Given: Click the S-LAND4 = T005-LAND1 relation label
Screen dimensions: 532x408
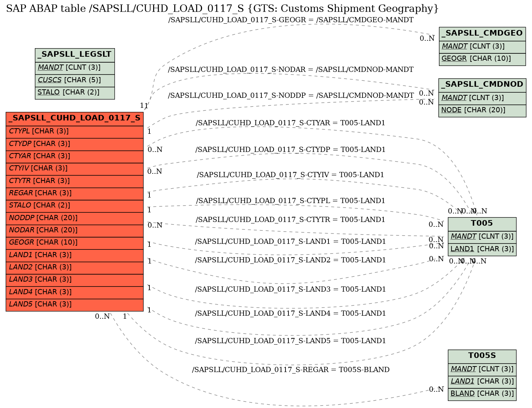Looking at the screenshot, I should point(291,314).
